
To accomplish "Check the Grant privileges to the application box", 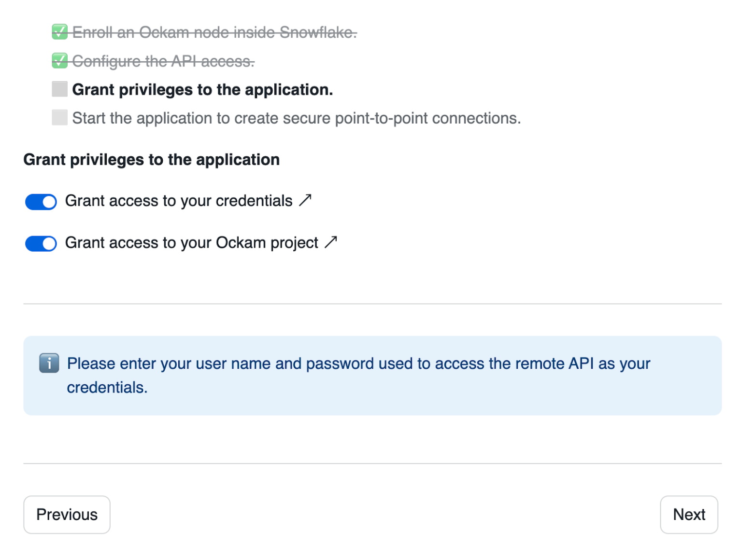I will (x=59, y=89).
